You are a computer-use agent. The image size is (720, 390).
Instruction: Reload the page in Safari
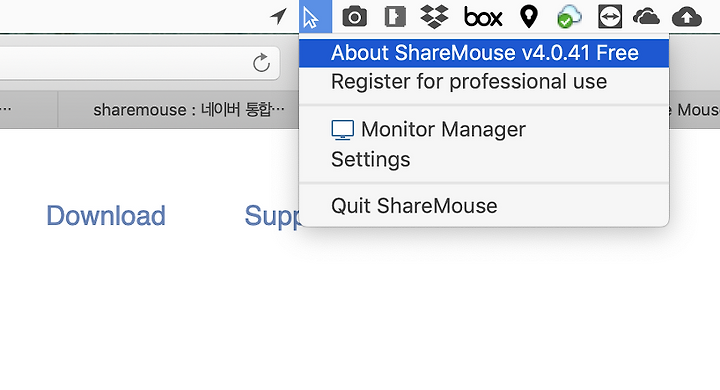point(261,62)
